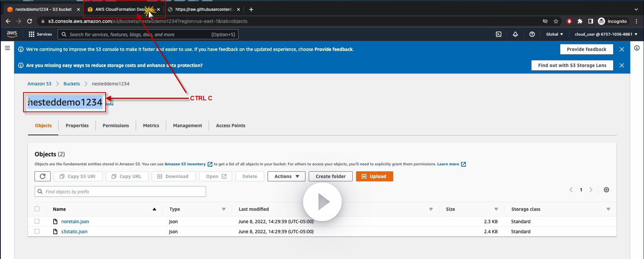This screenshot has width=644, height=259.
Task: Focus the Find objects by prefix field
Action: coord(120,192)
